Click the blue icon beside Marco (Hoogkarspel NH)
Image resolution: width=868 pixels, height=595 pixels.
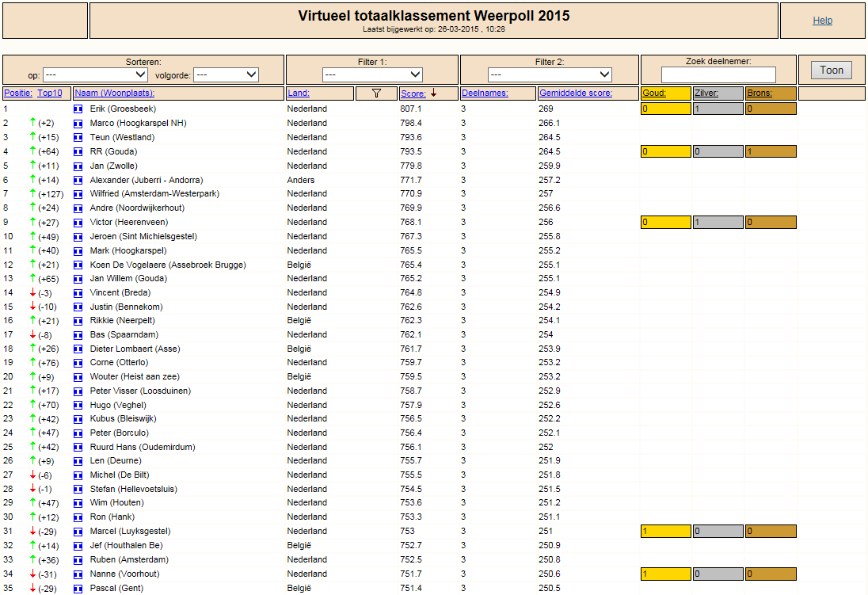pos(78,124)
